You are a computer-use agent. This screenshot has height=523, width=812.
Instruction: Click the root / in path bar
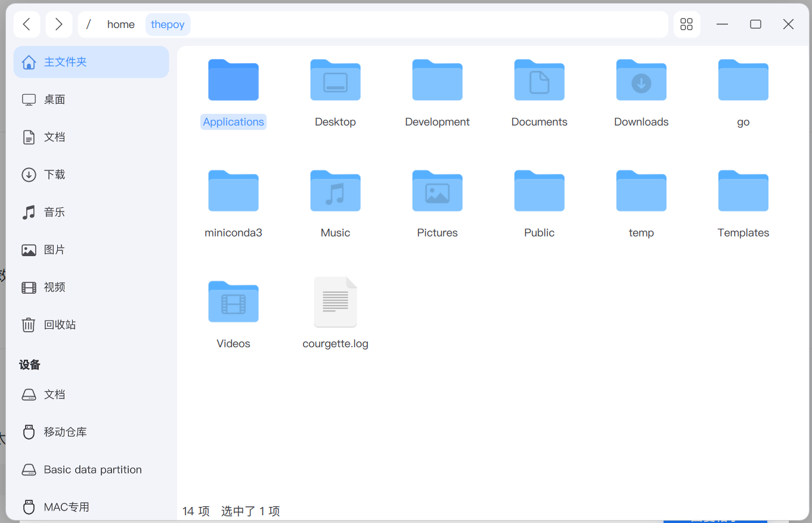tap(88, 24)
